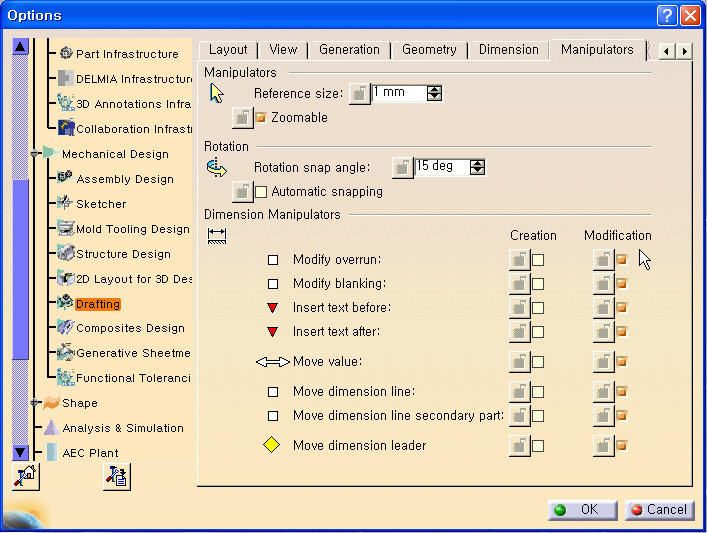This screenshot has height=533, width=707.
Task: Click the Composites Design tree icon
Action: [x=65, y=327]
